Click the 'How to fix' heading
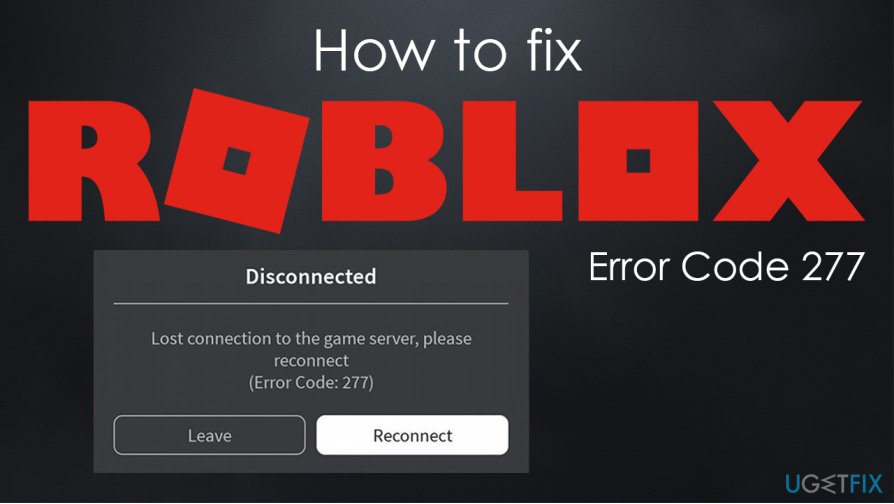The width and height of the screenshot is (894, 504). (x=448, y=51)
